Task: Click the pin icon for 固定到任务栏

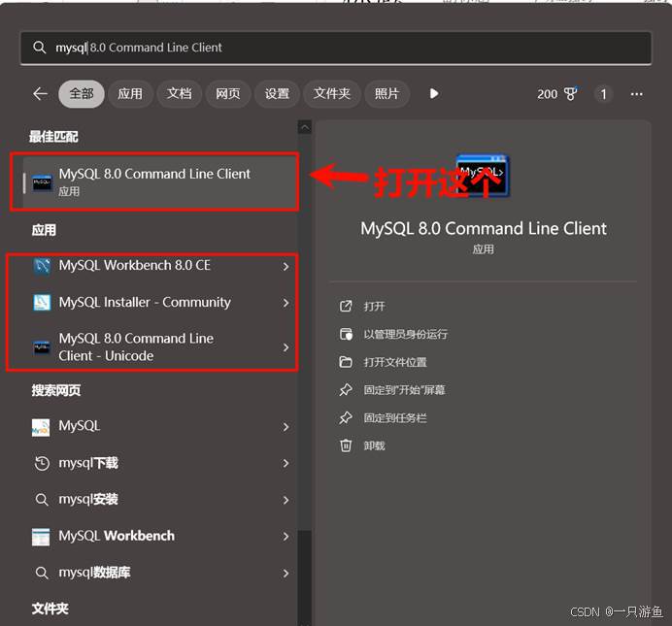Action: [346, 418]
